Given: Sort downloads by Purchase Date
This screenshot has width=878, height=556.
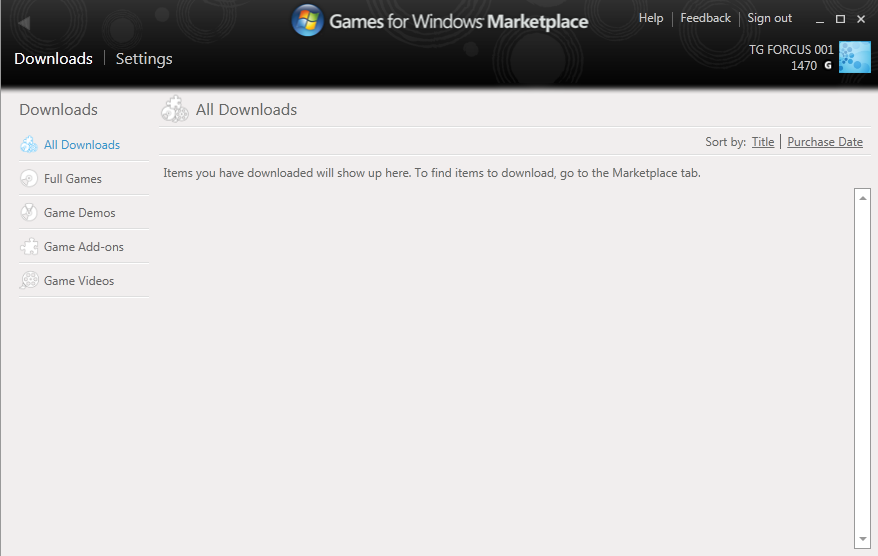Looking at the screenshot, I should (825, 142).
